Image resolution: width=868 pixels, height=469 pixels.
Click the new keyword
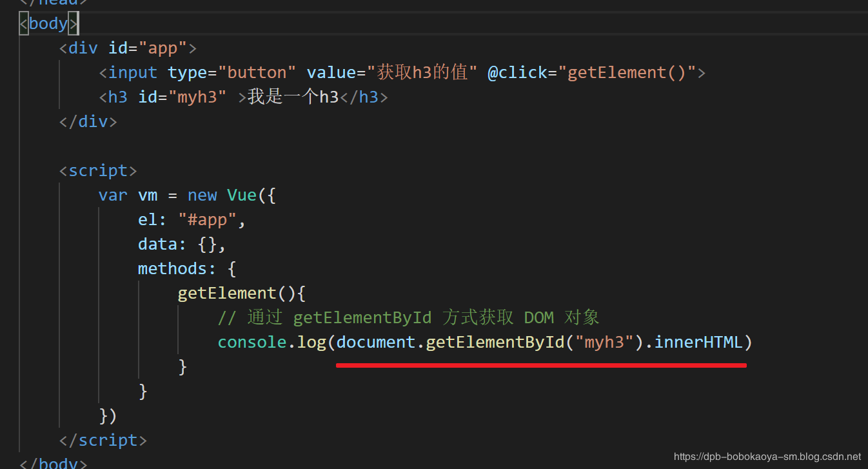pyautogui.click(x=202, y=195)
